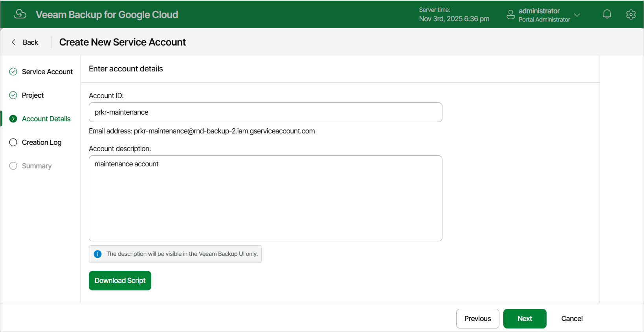Click the Project step checkmark icon
644x332 pixels.
[x=13, y=95]
